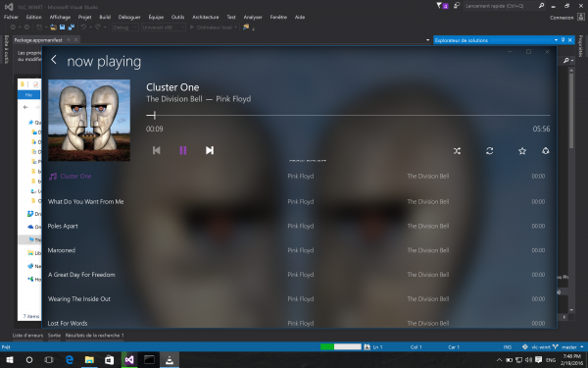
Task: Play Lost For Words from the playlist
Action: (x=68, y=323)
